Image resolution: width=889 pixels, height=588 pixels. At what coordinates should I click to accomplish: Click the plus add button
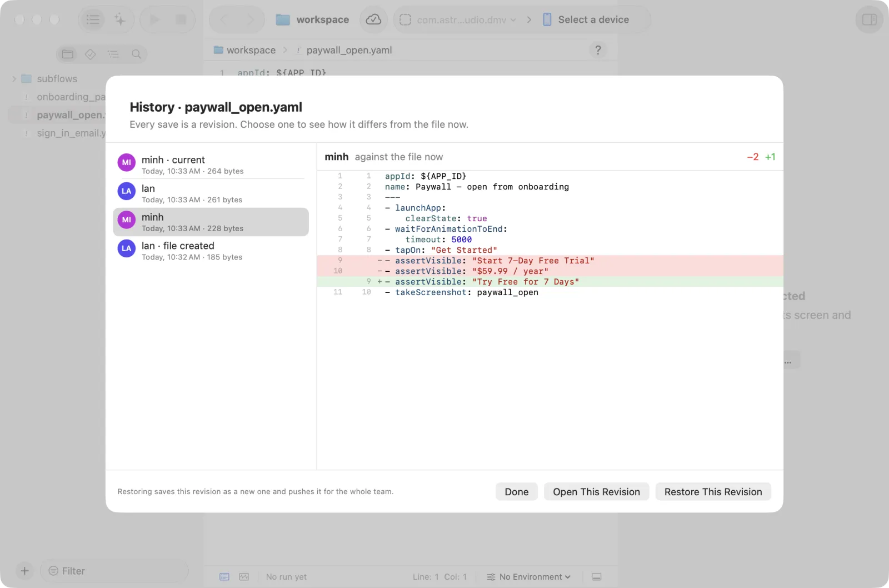click(x=24, y=571)
